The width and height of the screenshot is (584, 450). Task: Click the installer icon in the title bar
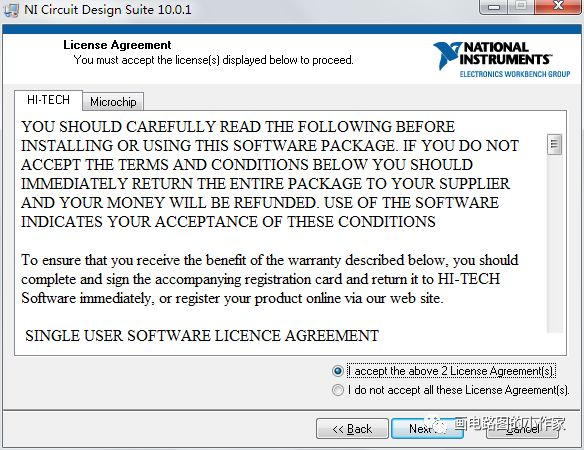point(10,9)
